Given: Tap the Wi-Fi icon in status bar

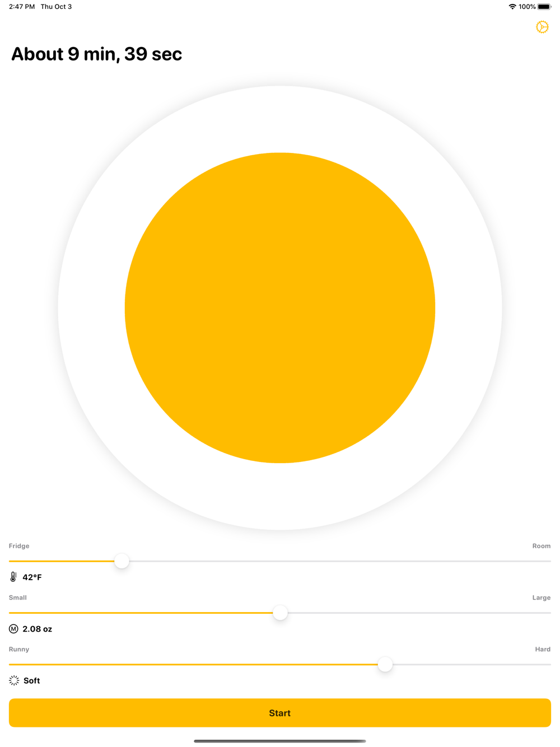Looking at the screenshot, I should click(512, 7).
